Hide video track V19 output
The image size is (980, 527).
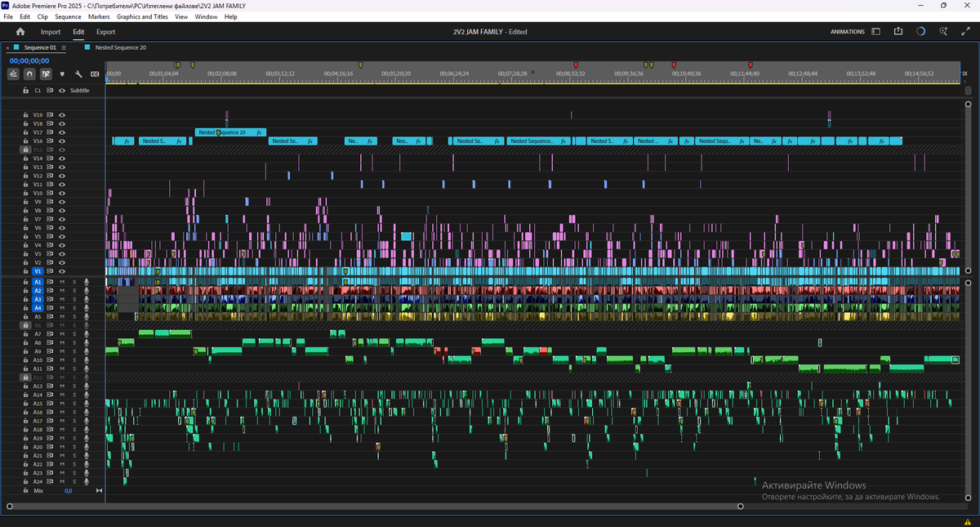point(62,115)
